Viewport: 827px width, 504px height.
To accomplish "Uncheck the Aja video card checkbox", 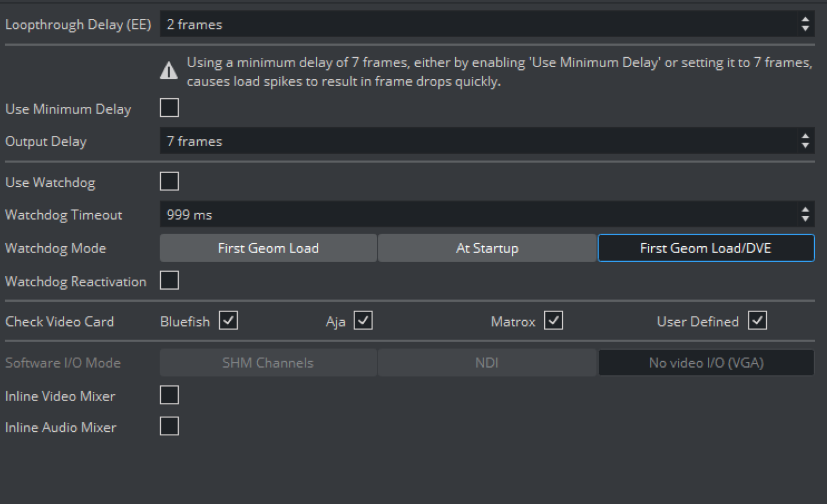I will (x=363, y=321).
